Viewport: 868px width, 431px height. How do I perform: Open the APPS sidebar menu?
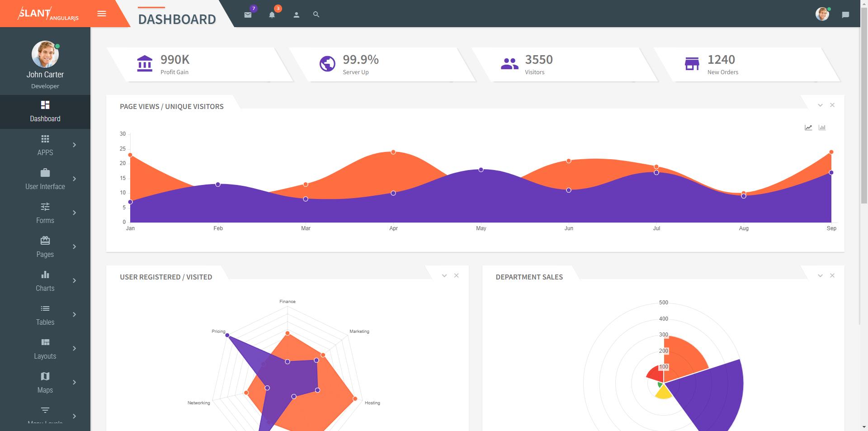[45, 146]
